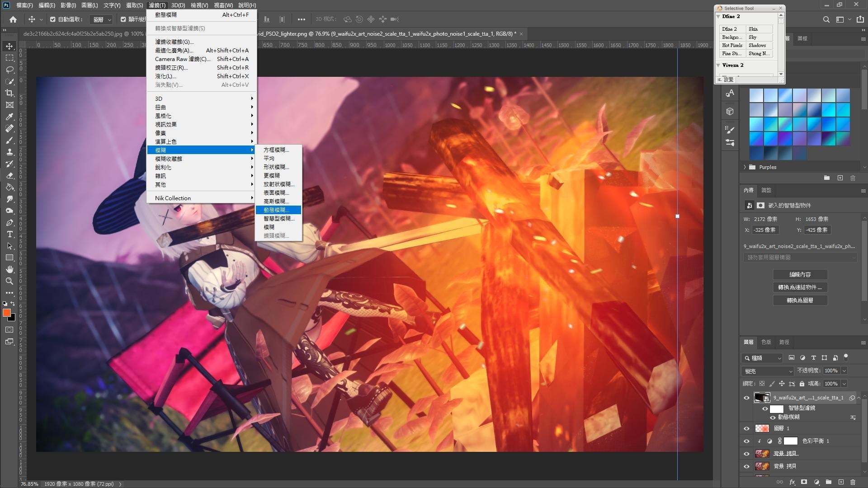Open the 濾鏡 menu in menu bar

156,5
